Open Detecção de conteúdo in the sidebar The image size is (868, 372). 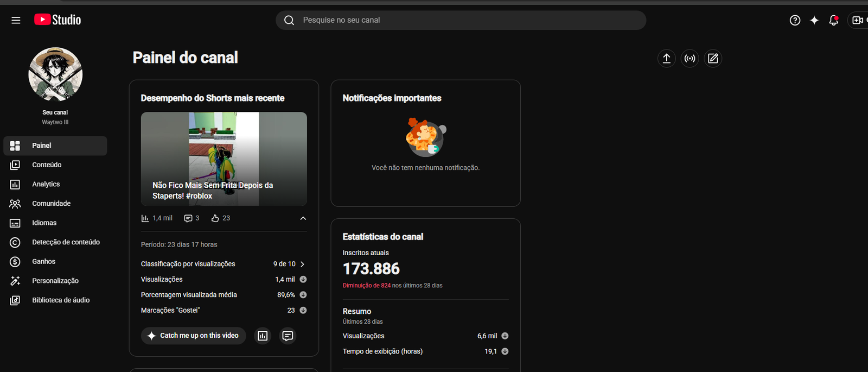coord(55,242)
